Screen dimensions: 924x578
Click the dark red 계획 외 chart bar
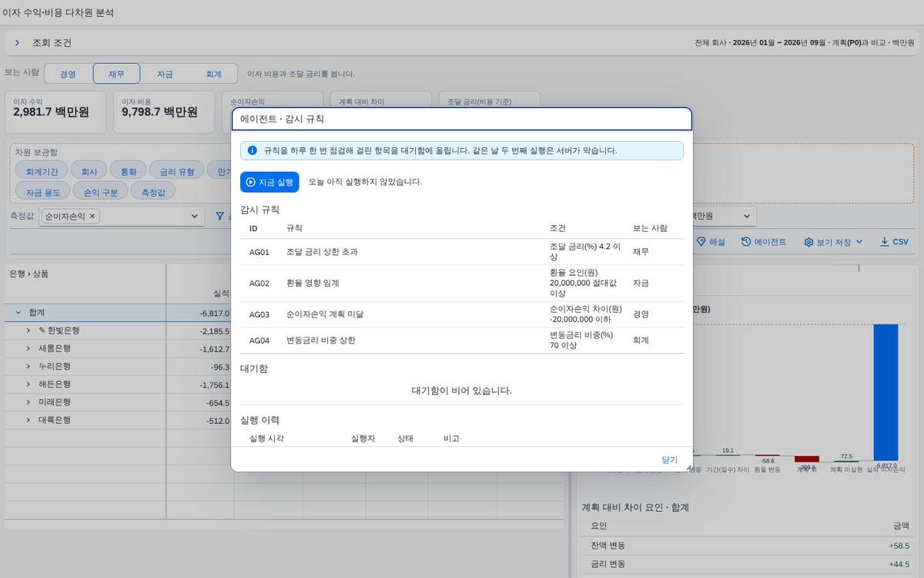806,459
